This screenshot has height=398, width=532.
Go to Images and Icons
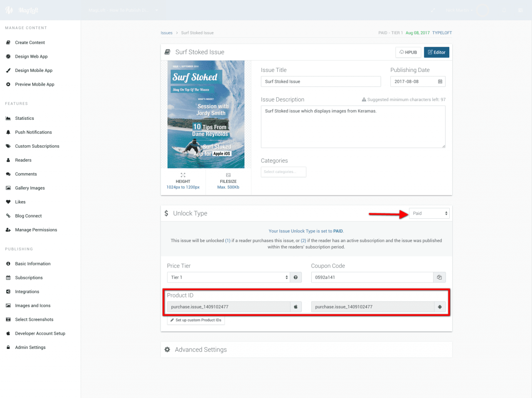(33, 306)
